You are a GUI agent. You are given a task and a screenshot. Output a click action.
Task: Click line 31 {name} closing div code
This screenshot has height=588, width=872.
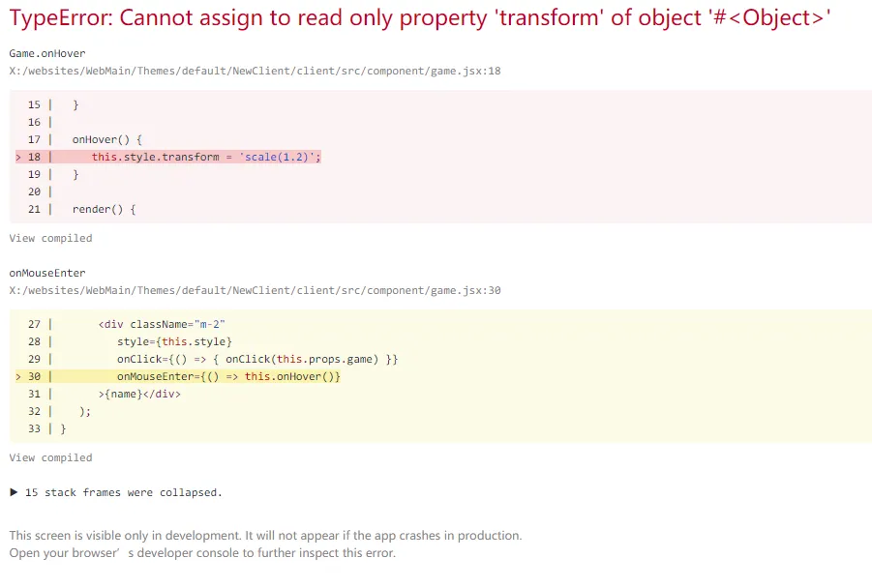(x=139, y=394)
